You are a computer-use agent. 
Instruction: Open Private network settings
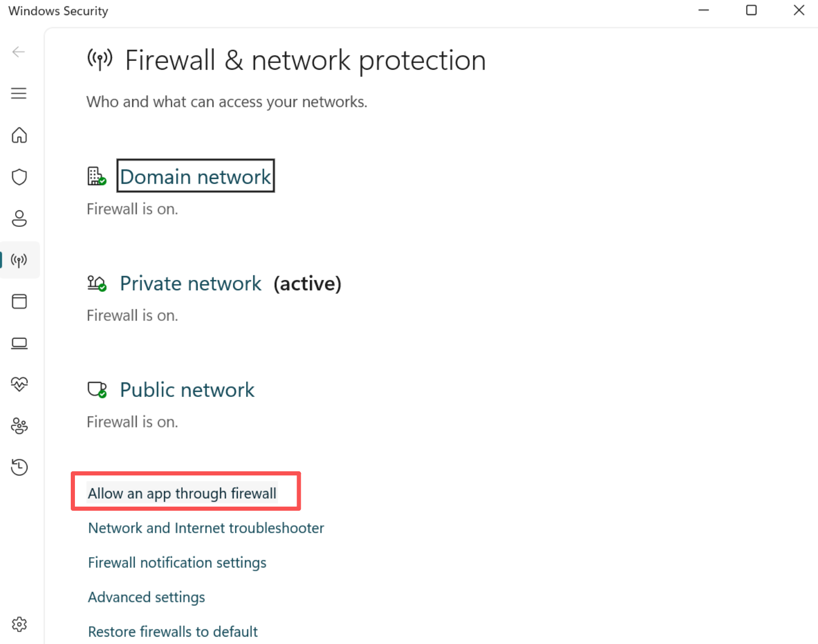pos(190,284)
